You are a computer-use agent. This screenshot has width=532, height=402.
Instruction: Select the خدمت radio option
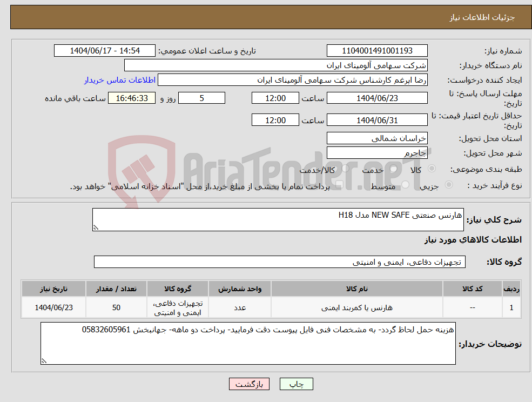[x=393, y=169]
